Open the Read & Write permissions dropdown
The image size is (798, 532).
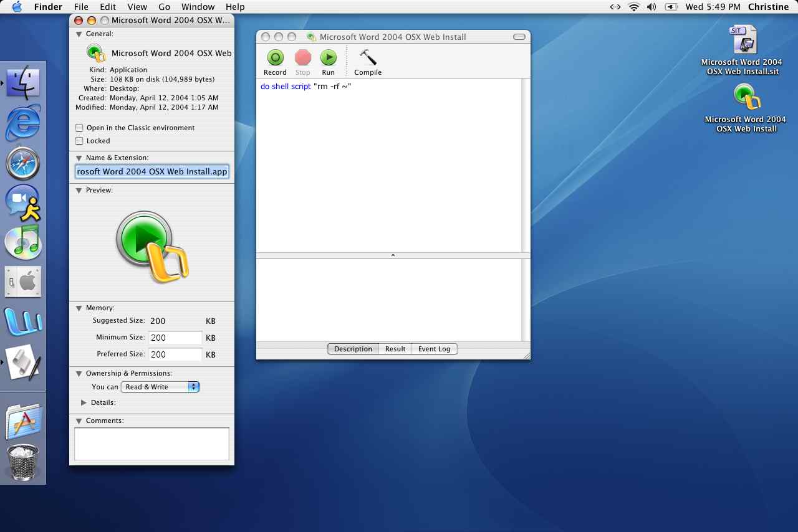click(160, 387)
